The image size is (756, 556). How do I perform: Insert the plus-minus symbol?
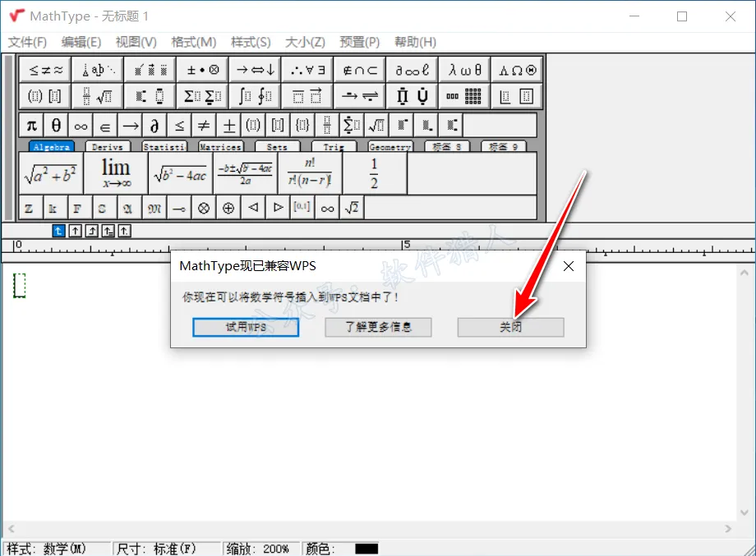pyautogui.click(x=228, y=126)
